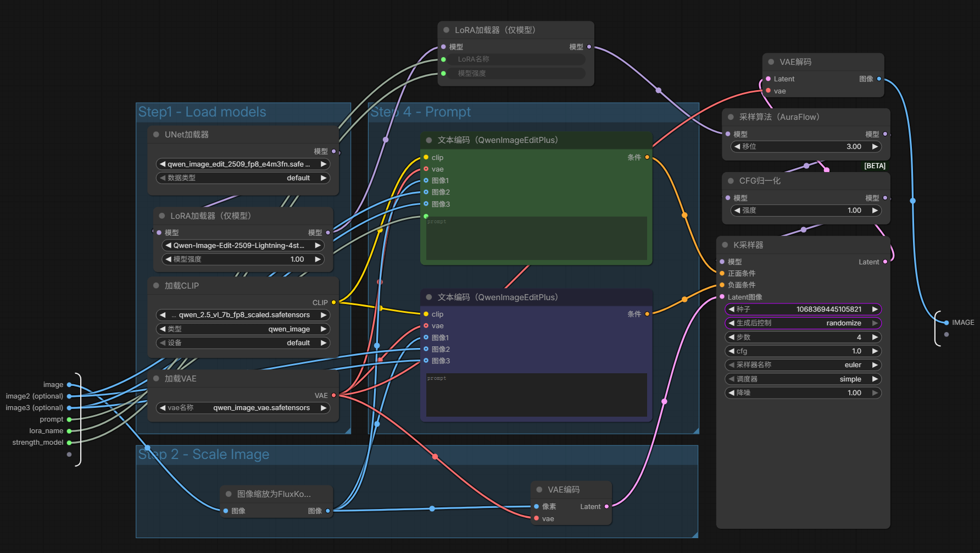980x553 pixels.
Task: Click the IMAGE output slot dot
Action: [x=946, y=323]
